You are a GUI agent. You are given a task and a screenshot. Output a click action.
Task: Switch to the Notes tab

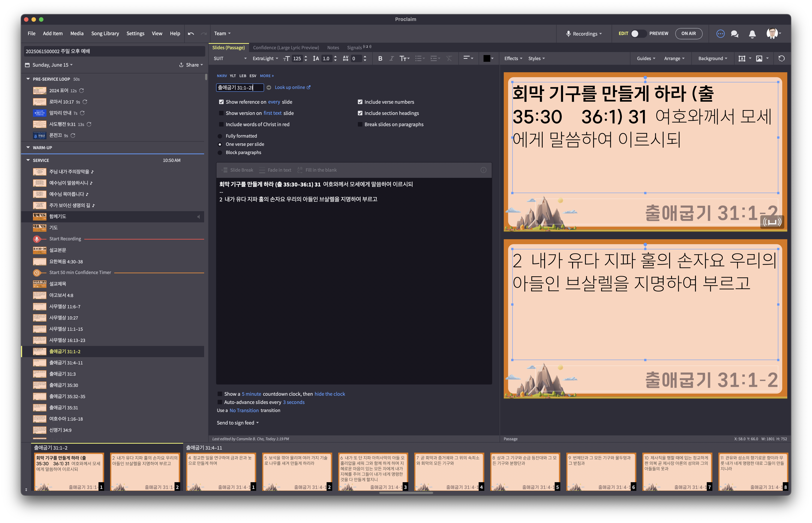pyautogui.click(x=333, y=48)
